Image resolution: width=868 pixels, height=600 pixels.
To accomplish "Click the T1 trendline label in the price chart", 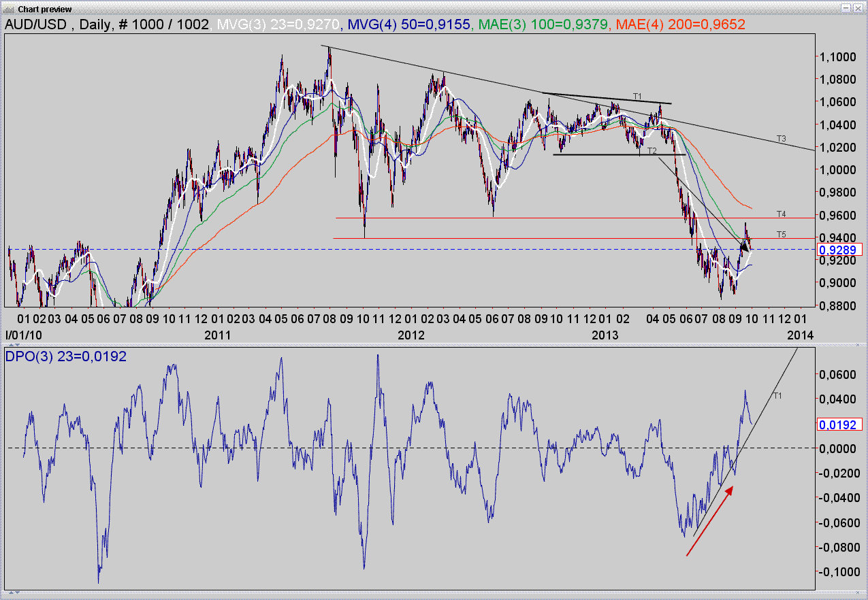I will click(x=637, y=96).
